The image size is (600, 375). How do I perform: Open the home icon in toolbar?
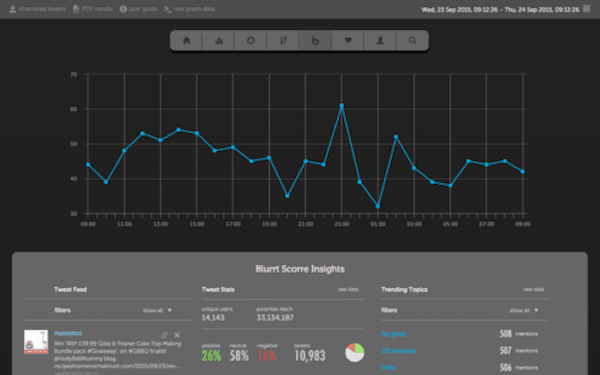point(186,41)
